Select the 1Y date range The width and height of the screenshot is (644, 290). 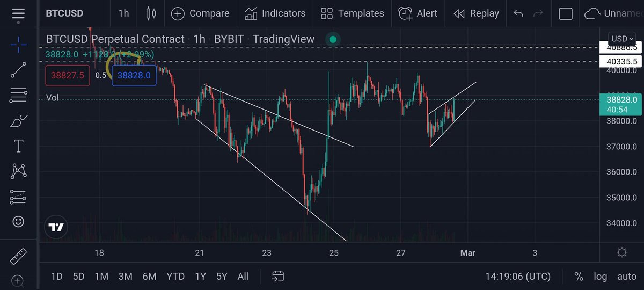pos(200,277)
